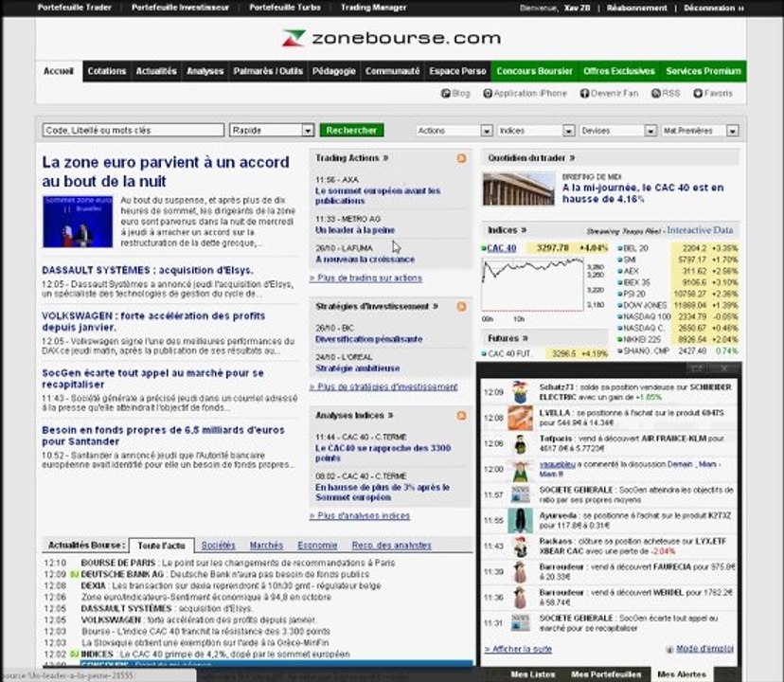Screen dimensions: 784x682
Task: Click the Rechercher button
Action: (351, 130)
